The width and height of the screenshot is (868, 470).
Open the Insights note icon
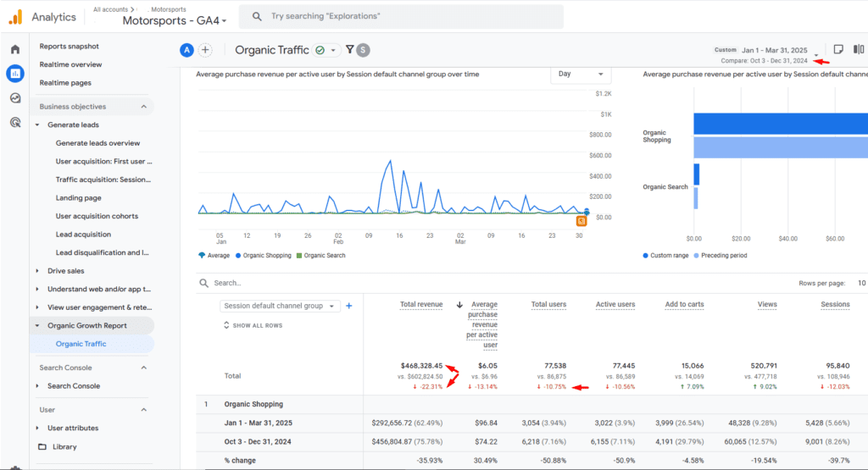(837, 50)
